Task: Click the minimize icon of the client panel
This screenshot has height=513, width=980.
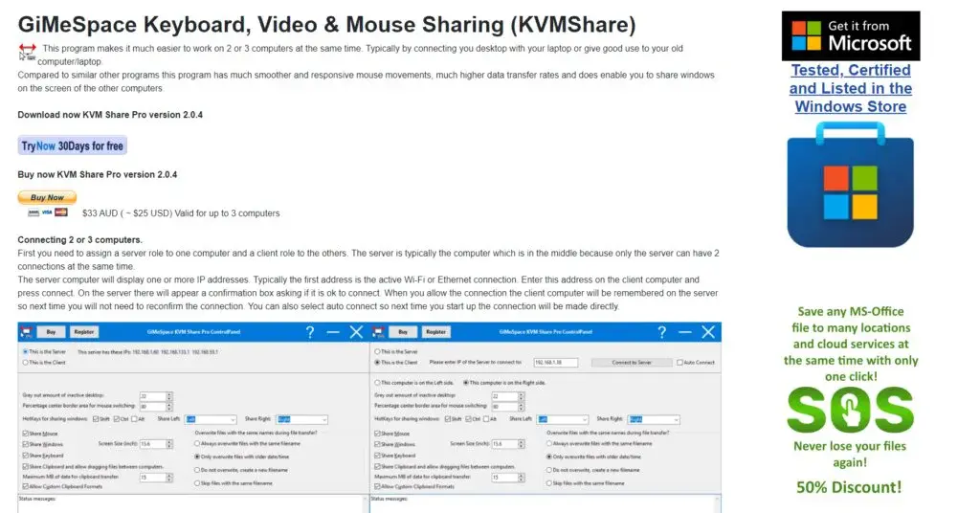Action: [685, 332]
